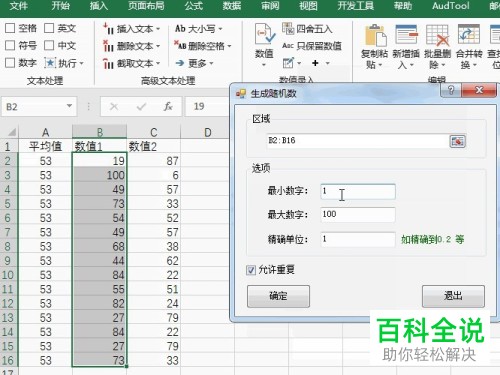Click the 复制粘贴 clipboard icon

pyautogui.click(x=375, y=35)
